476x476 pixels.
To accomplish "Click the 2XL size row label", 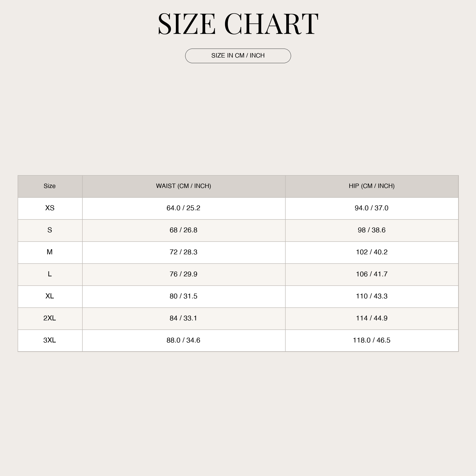I will [50, 318].
